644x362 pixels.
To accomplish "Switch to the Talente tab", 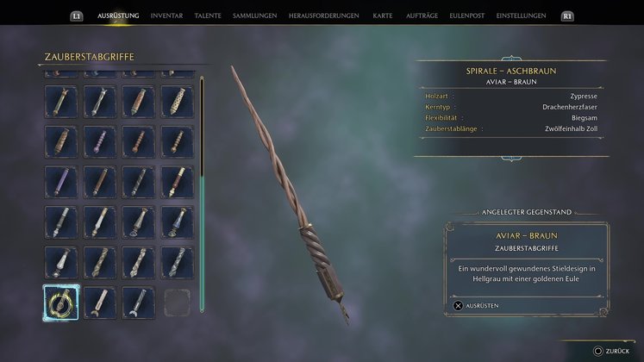I will 208,16.
